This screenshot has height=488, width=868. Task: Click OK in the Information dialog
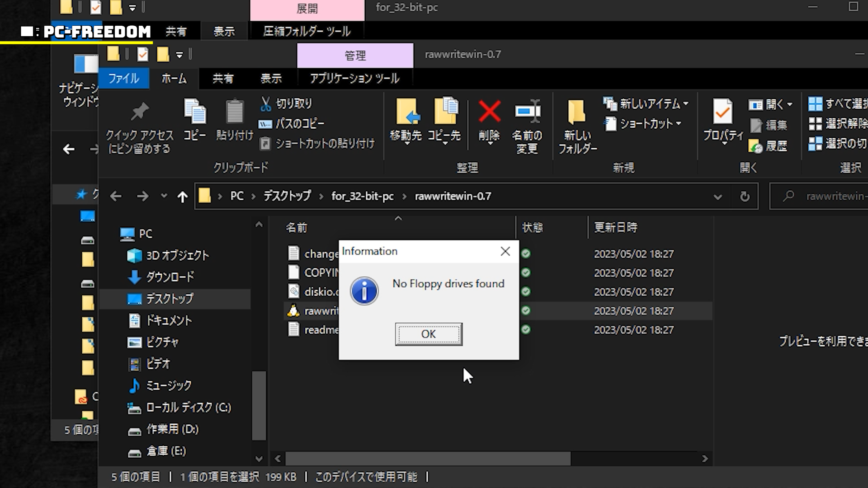point(428,334)
